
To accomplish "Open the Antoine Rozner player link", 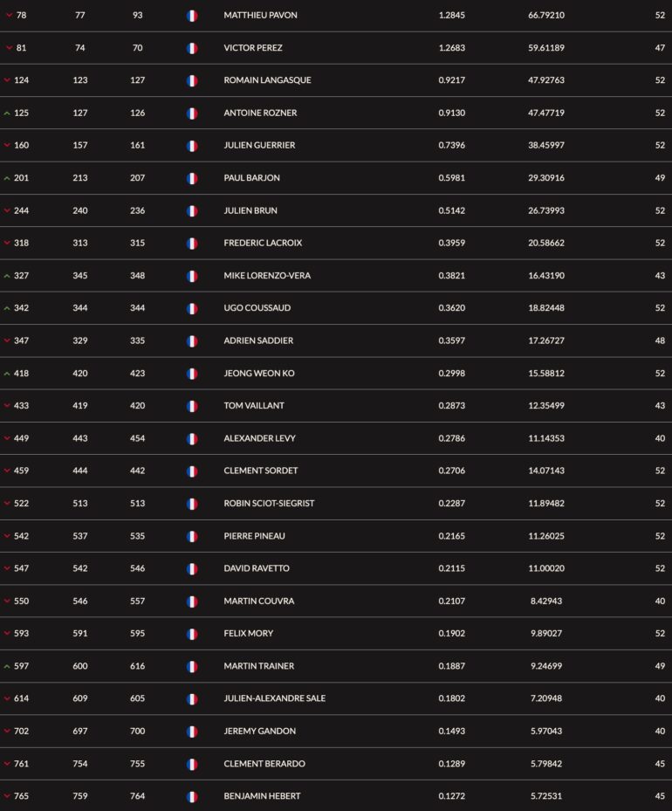I will click(x=260, y=113).
